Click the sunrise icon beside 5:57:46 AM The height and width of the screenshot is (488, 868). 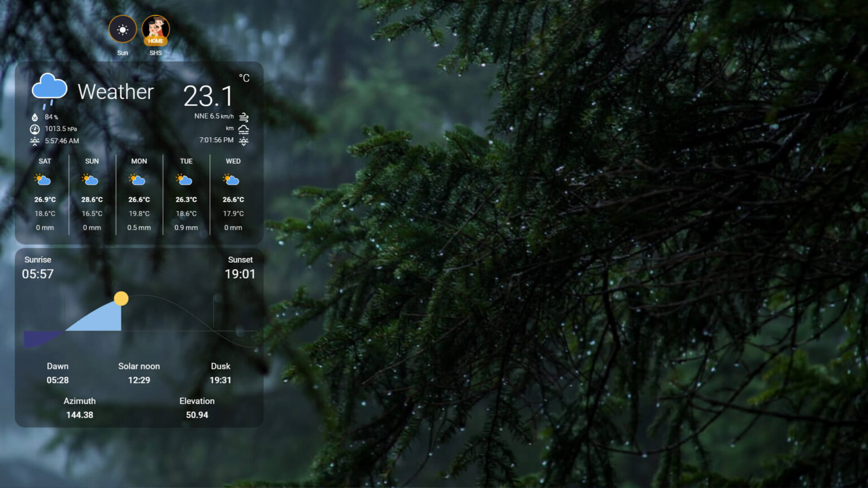click(x=35, y=141)
